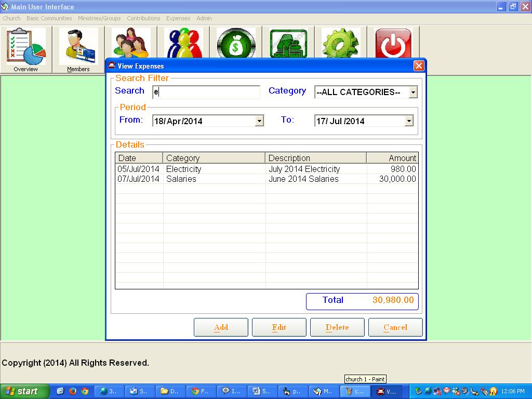The image size is (532, 399).
Task: Launch Firefox from the quick launch bar
Action: tap(73, 391)
